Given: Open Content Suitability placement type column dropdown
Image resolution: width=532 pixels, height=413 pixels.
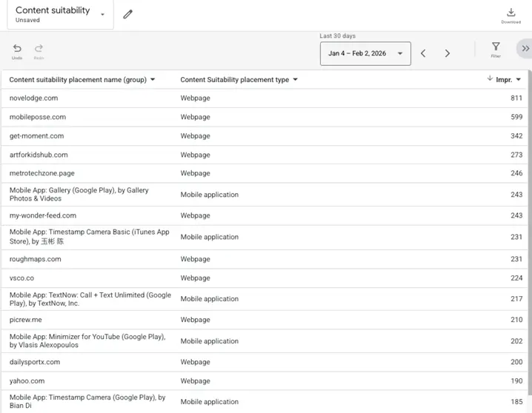Looking at the screenshot, I should tap(295, 80).
